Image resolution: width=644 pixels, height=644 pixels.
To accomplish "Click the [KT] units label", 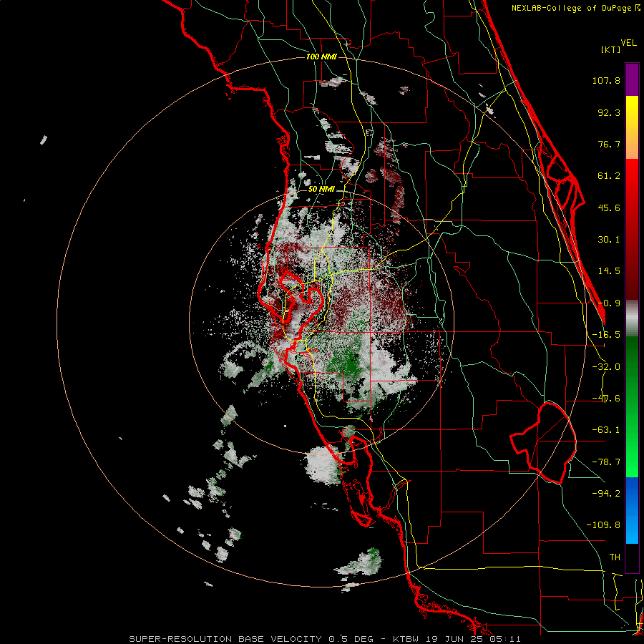I will [x=611, y=49].
